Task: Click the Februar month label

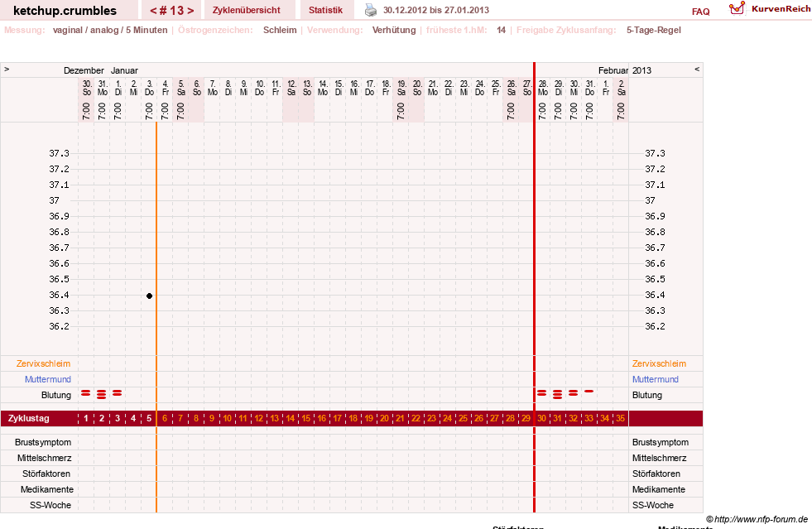Action: [613, 70]
